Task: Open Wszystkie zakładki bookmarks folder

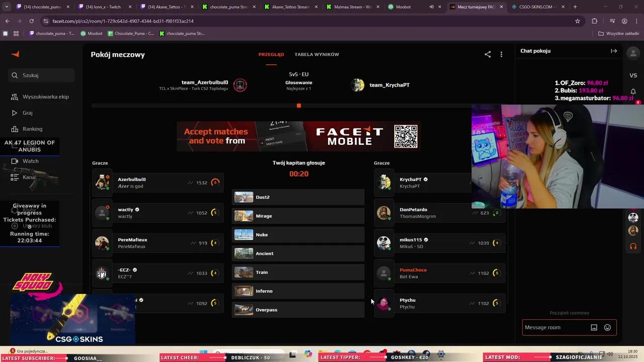Action: tap(618, 34)
